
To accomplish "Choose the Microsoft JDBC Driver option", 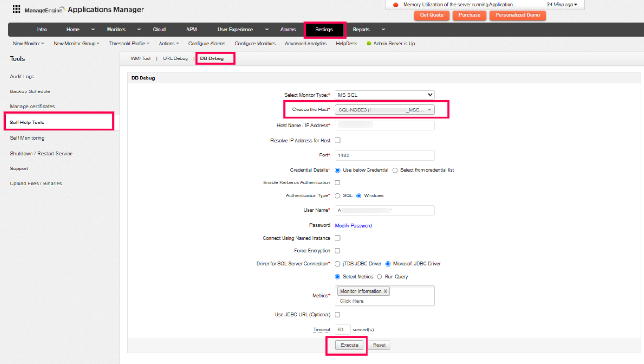I will [x=388, y=264].
